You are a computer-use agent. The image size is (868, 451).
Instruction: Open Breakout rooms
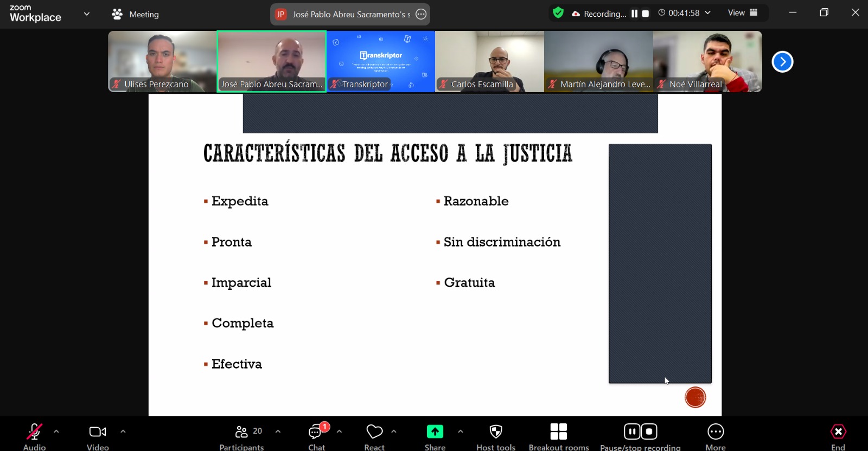558,431
